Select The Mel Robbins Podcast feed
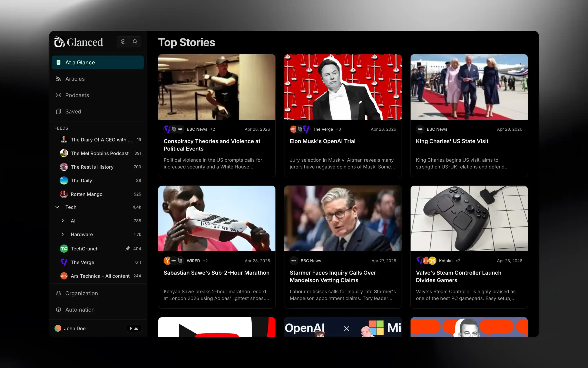Screen dimensions: 588x368 click(98, 153)
